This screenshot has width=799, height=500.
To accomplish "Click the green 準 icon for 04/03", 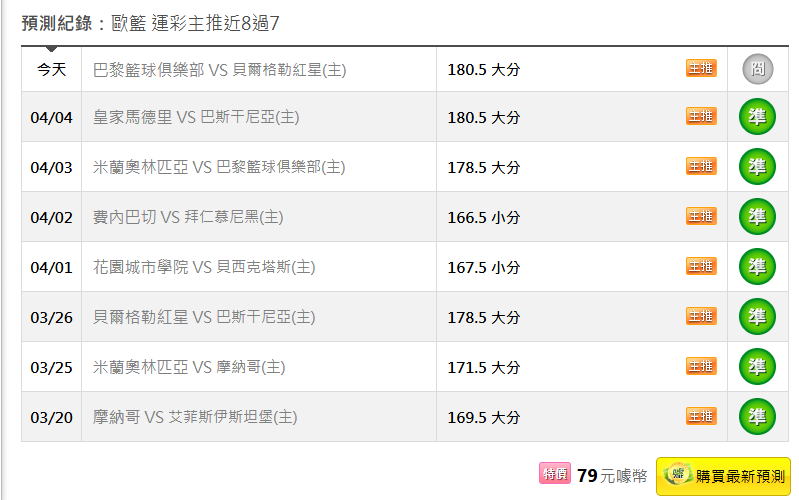I will (757, 167).
